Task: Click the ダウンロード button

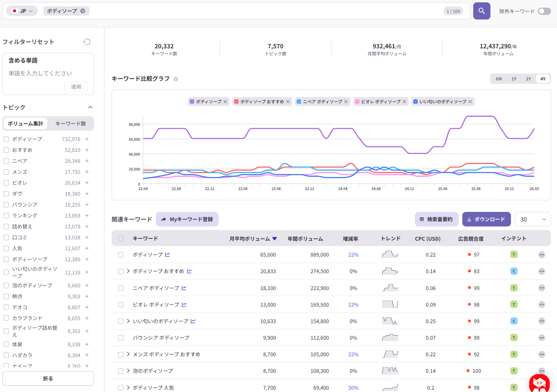Action: pos(486,219)
